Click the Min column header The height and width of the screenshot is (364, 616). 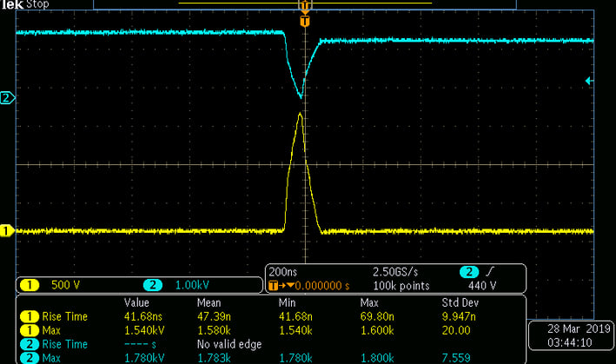(288, 302)
